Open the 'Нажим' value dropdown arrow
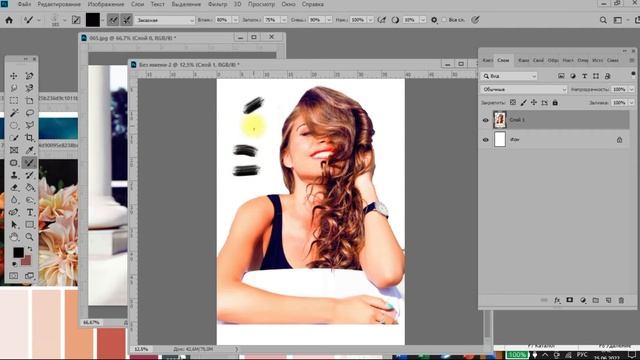The height and width of the screenshot is (360, 640). (371, 20)
